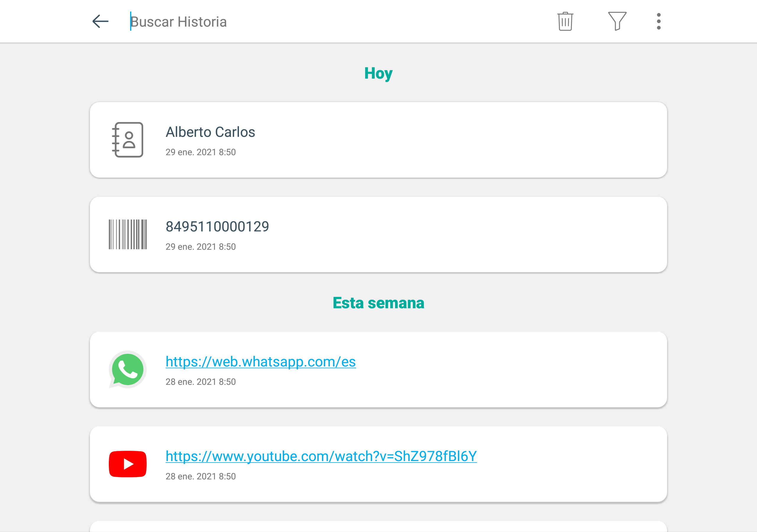Open the filter funnel icon

(x=617, y=21)
